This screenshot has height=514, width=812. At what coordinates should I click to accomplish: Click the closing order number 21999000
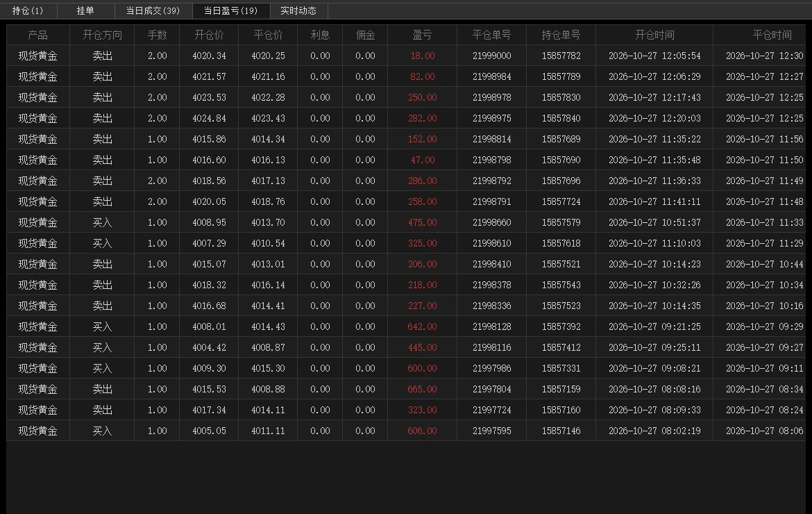[491, 56]
